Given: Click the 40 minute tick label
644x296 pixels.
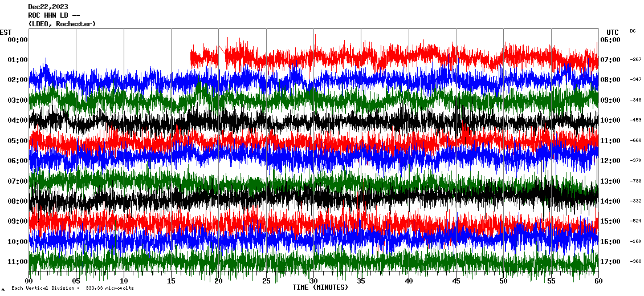Looking at the screenshot, I should (x=409, y=281).
